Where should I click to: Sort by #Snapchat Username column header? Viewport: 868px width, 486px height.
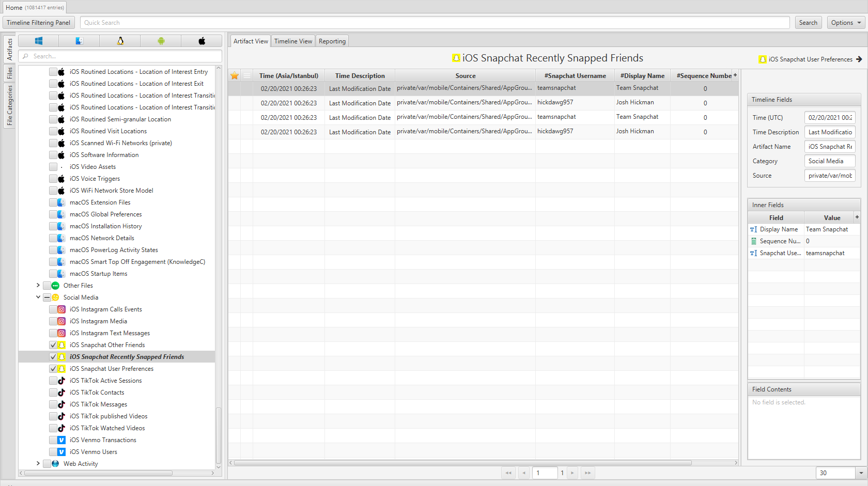click(575, 76)
